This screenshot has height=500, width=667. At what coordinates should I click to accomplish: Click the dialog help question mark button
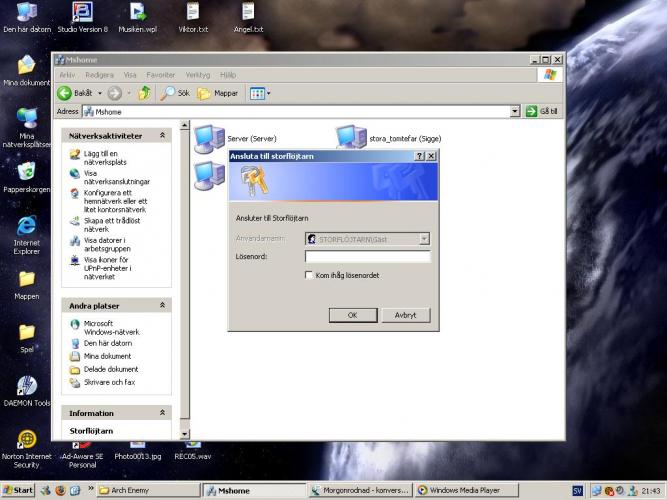418,156
